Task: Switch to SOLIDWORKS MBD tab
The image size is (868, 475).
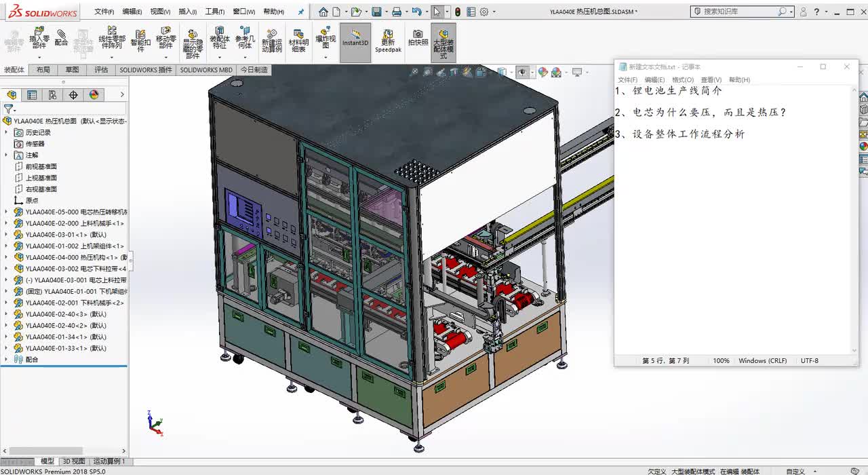Action: coord(206,70)
